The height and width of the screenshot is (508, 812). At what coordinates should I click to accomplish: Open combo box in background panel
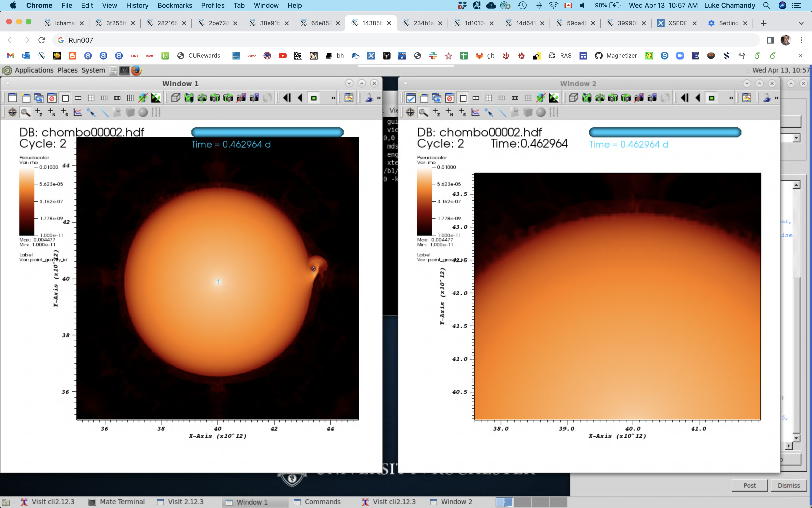coord(796,138)
